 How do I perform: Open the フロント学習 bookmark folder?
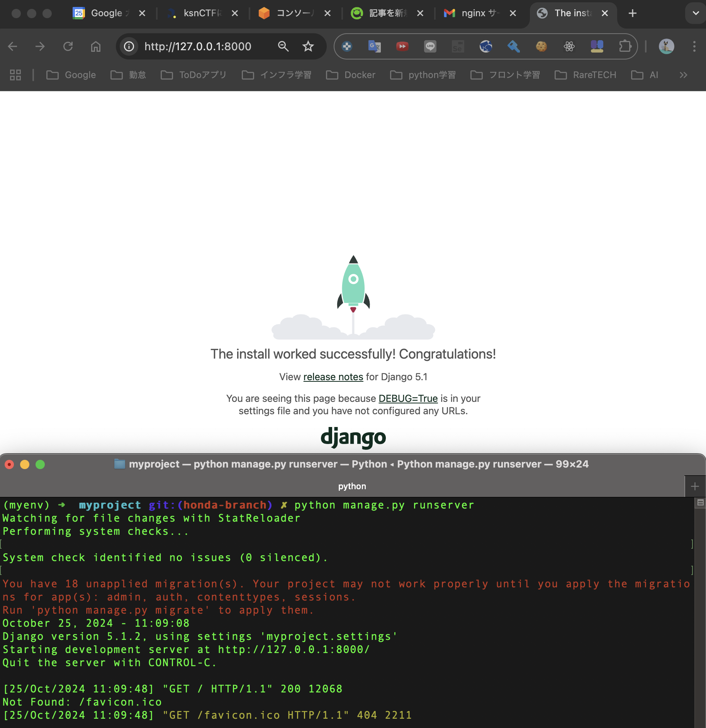pyautogui.click(x=505, y=75)
